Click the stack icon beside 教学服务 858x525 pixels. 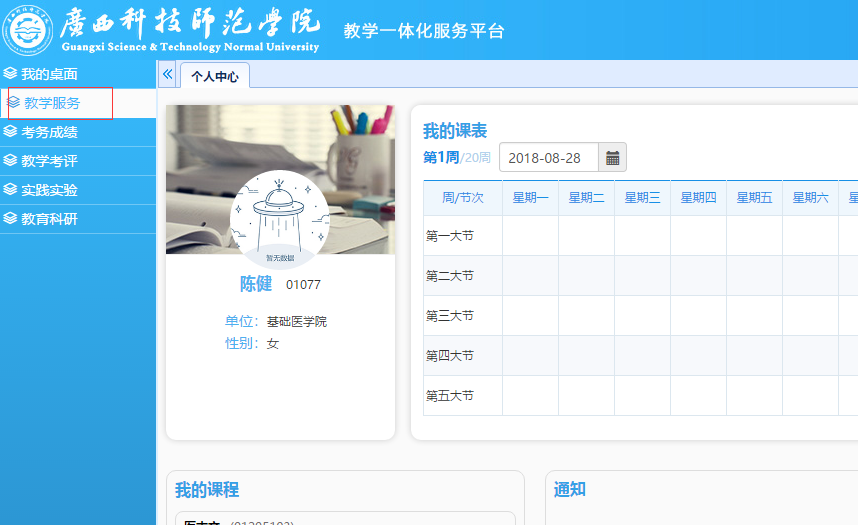[14, 103]
